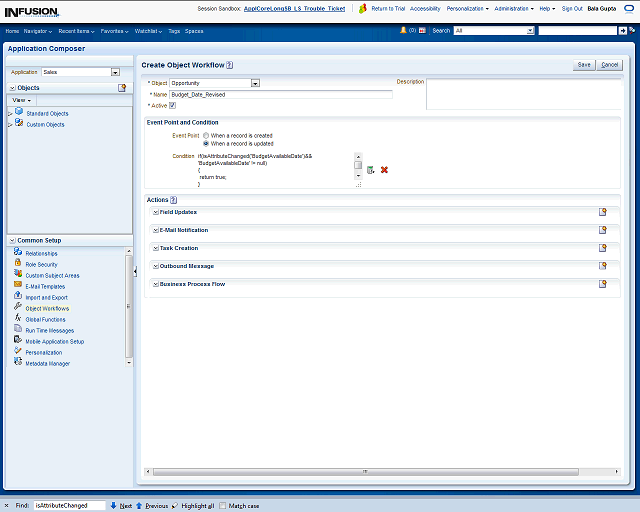Enable the Match case checkbox
This screenshot has width=640, height=512.
[223, 506]
